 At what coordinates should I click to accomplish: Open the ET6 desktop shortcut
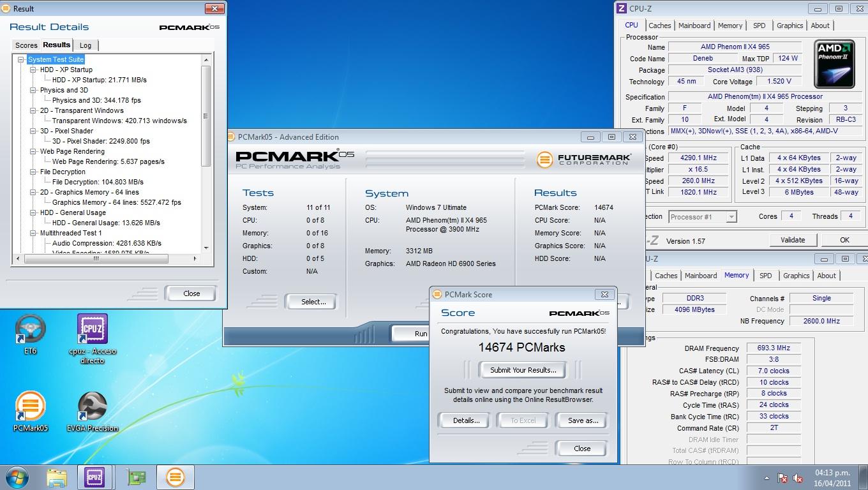(30, 334)
